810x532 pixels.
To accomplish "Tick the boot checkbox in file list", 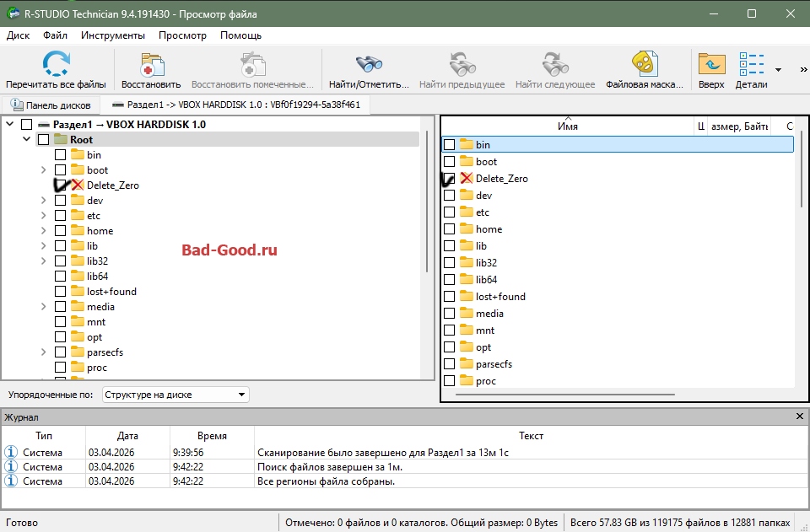I will 450,162.
